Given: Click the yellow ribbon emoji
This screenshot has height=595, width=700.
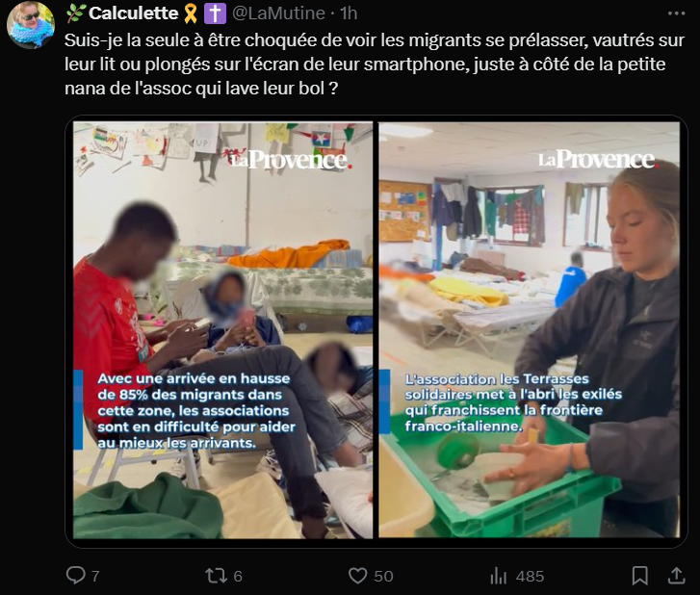Looking at the screenshot, I should point(191,13).
